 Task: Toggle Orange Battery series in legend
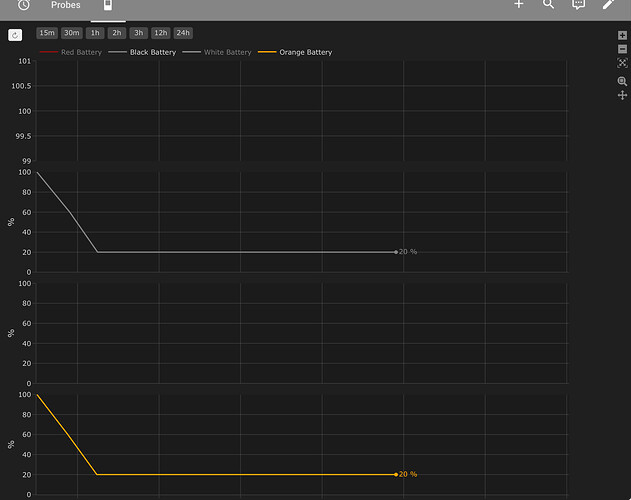tap(295, 52)
